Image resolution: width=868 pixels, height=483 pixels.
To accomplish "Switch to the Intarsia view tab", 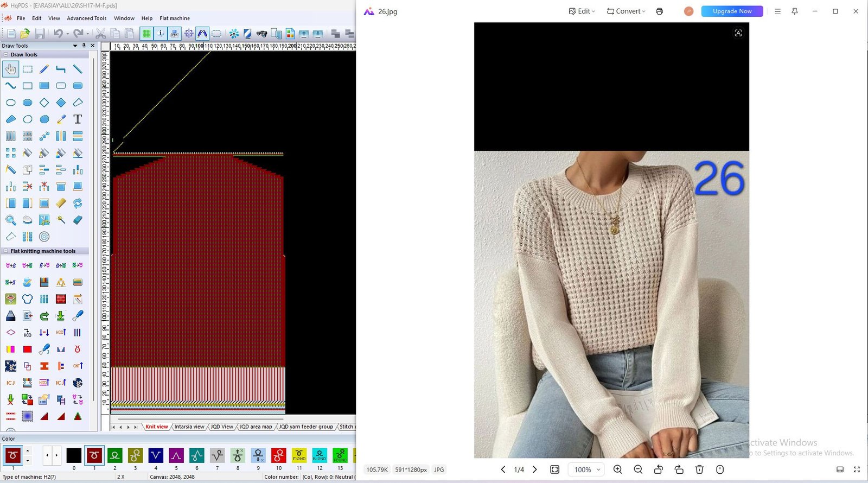I will point(189,427).
